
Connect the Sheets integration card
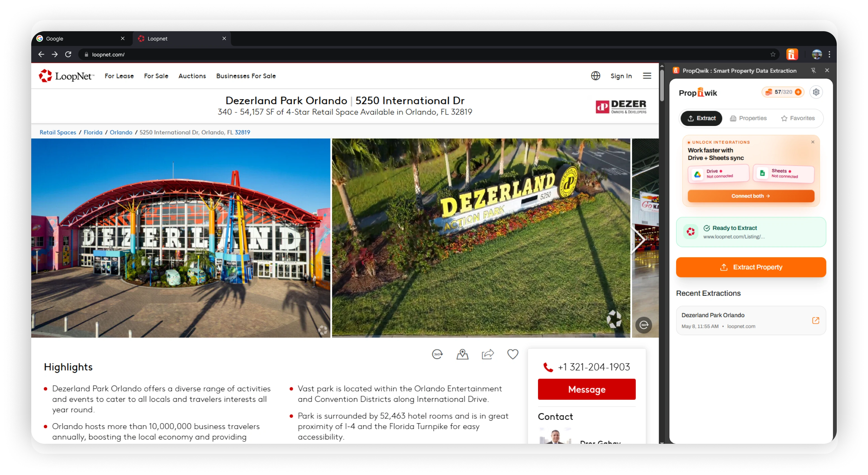(783, 174)
